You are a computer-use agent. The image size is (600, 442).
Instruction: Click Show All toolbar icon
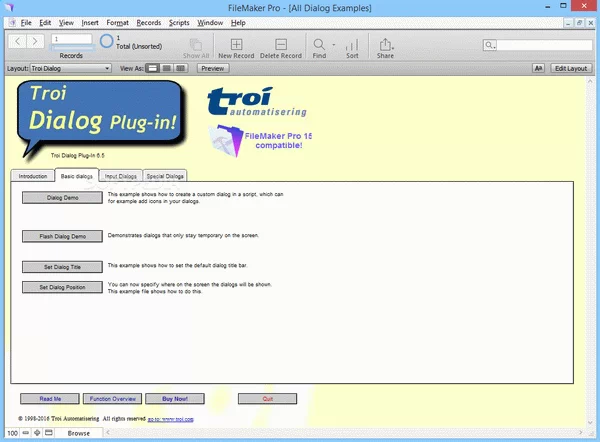pyautogui.click(x=196, y=48)
